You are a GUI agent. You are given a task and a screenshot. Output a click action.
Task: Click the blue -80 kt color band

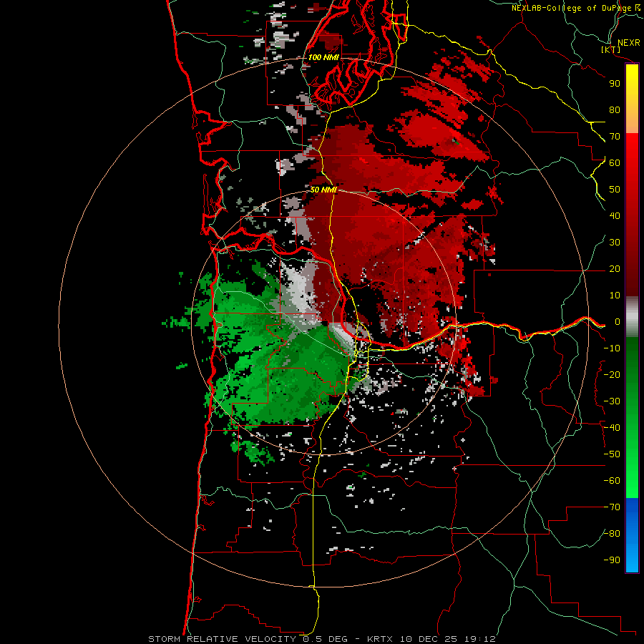pyautogui.click(x=632, y=534)
